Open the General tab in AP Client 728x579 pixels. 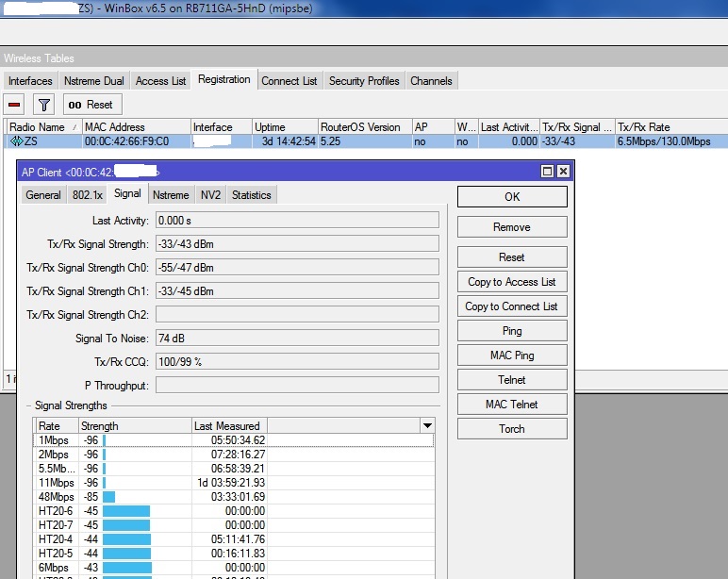[43, 195]
